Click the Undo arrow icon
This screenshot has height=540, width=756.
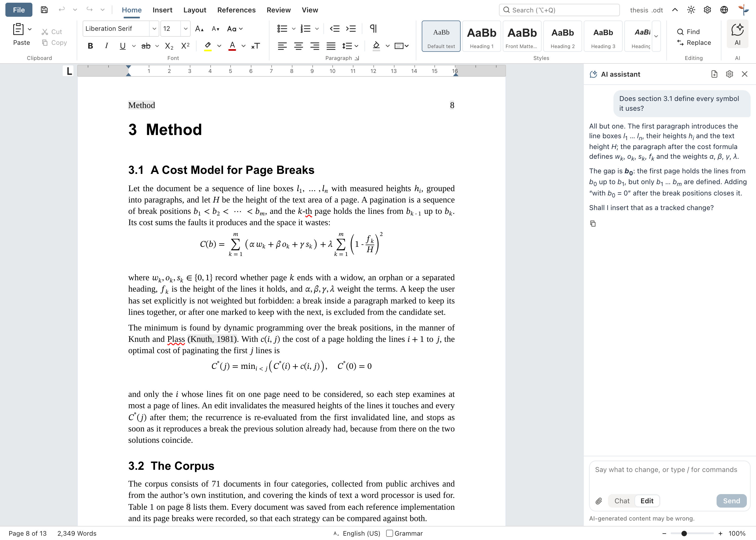click(x=62, y=10)
